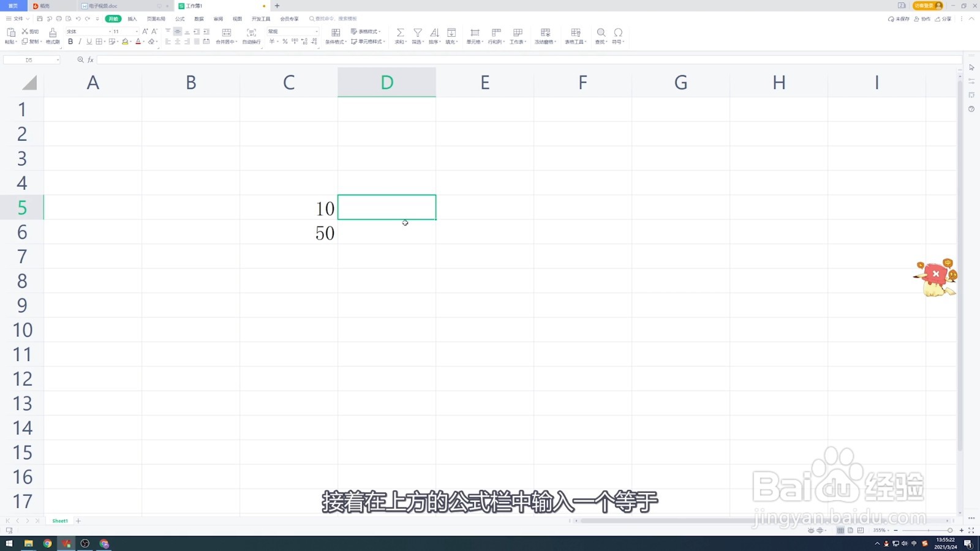Image resolution: width=980 pixels, height=551 pixels.
Task: Switch to page break preview in status bar
Action: pos(861,530)
